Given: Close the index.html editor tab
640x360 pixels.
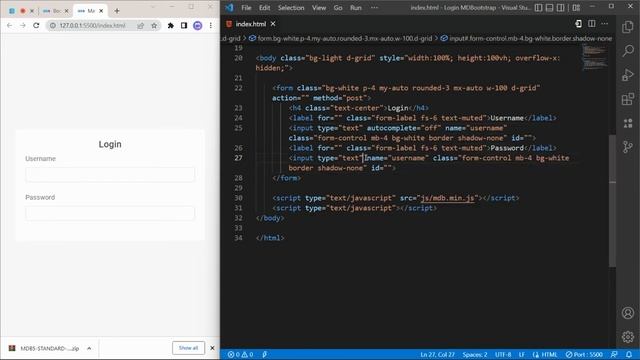Looking at the screenshot, I should pyautogui.click(x=273, y=24).
